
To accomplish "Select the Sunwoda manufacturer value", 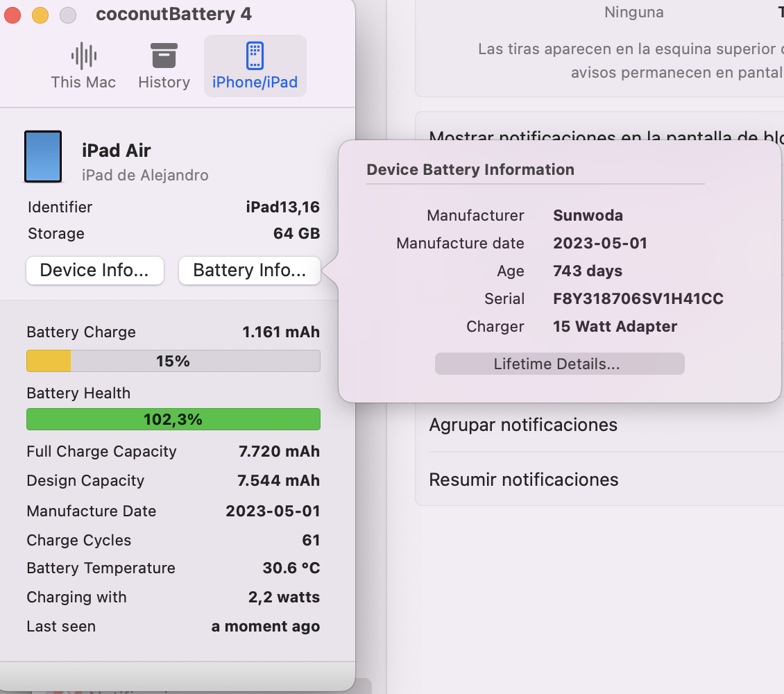I will [x=588, y=216].
